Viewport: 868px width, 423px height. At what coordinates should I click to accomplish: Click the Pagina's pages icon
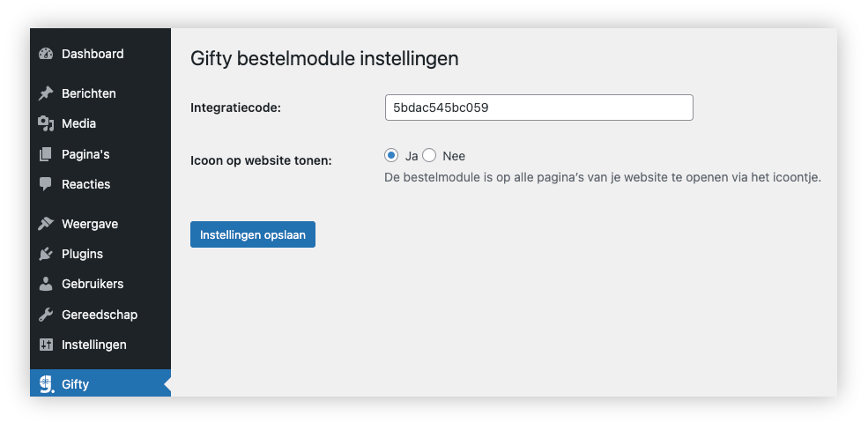pyautogui.click(x=46, y=154)
